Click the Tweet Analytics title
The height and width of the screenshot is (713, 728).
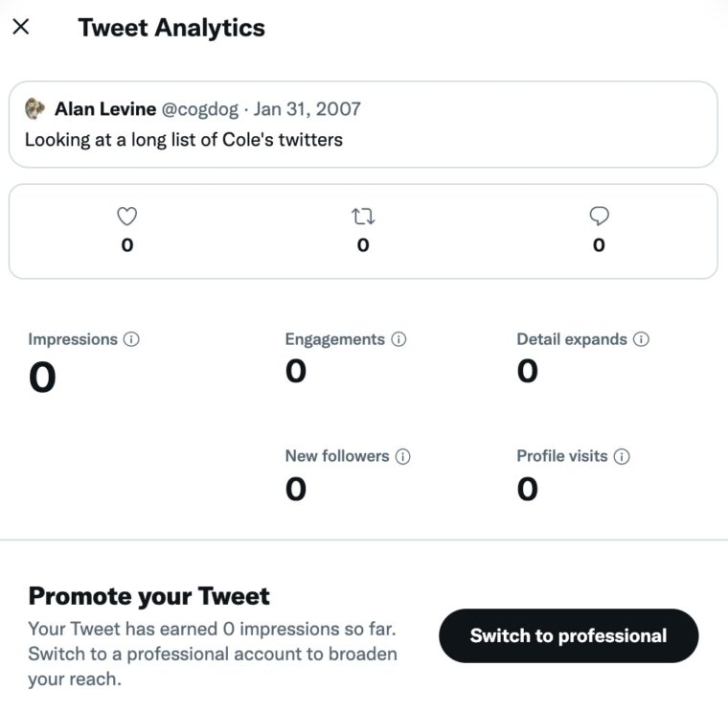[171, 27]
